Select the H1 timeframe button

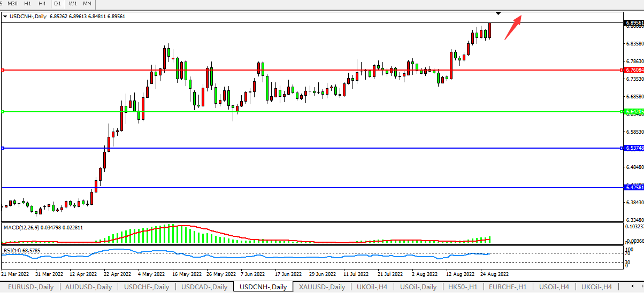[x=27, y=4]
